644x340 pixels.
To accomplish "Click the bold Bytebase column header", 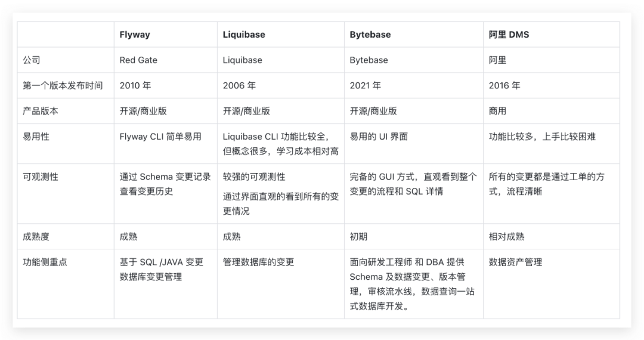I will pos(370,35).
